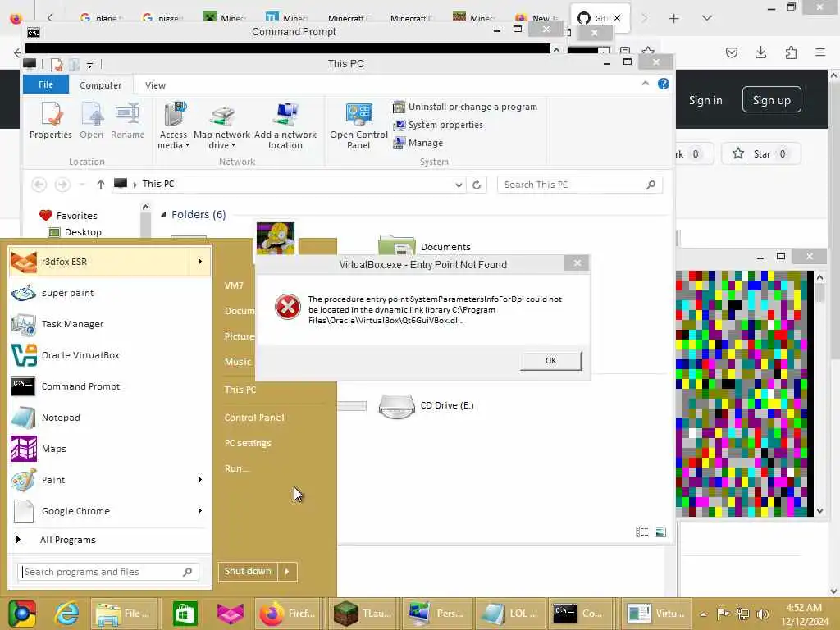840x630 pixels.
Task: Switch to the Computer ribbon tab
Action: pos(100,85)
